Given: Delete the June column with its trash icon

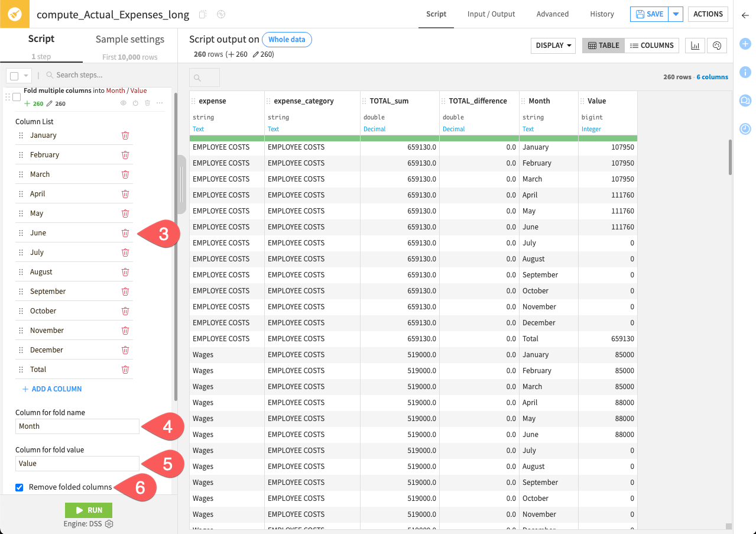Looking at the screenshot, I should click(x=125, y=232).
